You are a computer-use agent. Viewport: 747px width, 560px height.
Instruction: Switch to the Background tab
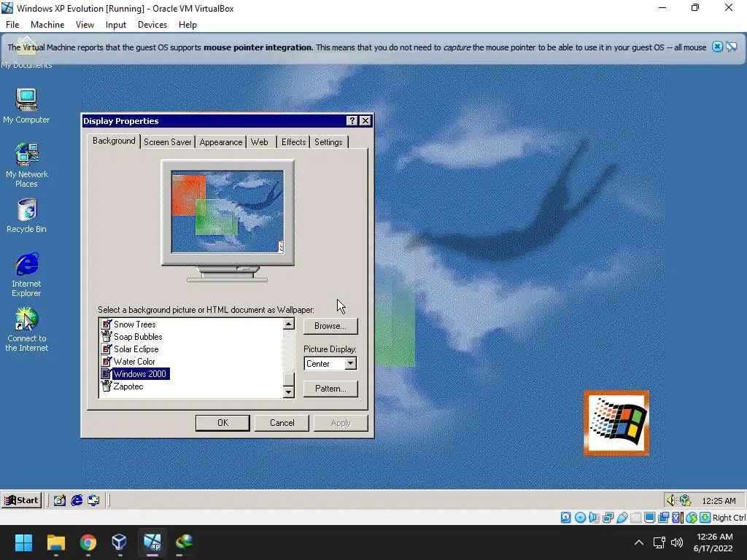(114, 141)
